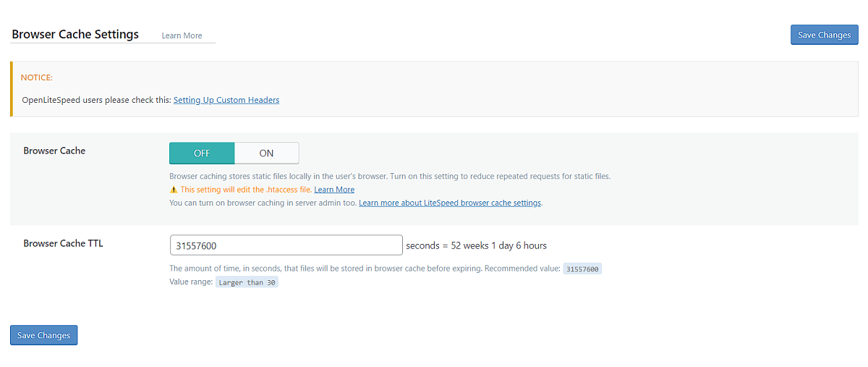The height and width of the screenshot is (367, 868).
Task: Open the Setting Up Custom Headers link
Action: tap(226, 100)
